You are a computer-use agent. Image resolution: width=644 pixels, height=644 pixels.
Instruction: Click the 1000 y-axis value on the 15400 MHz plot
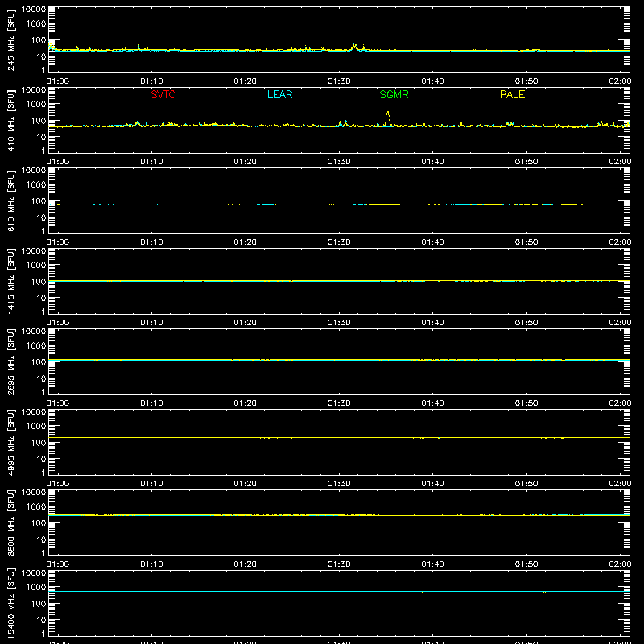[x=36, y=587]
